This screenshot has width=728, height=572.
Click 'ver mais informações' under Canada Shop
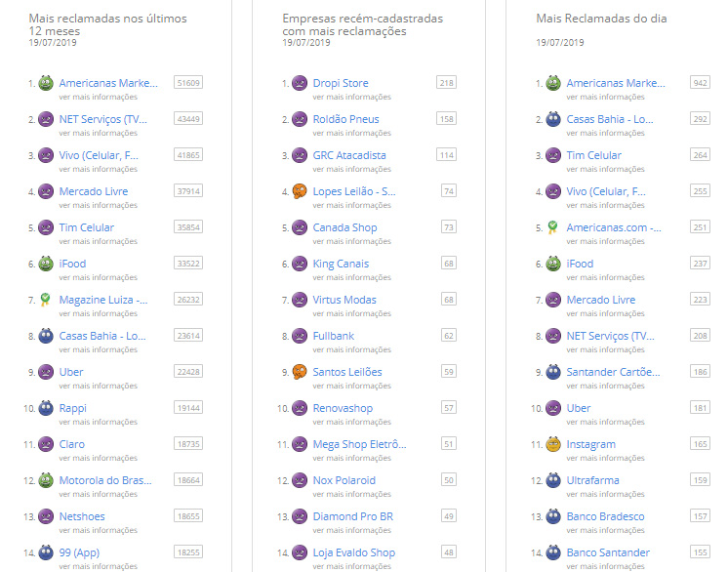[x=351, y=241]
